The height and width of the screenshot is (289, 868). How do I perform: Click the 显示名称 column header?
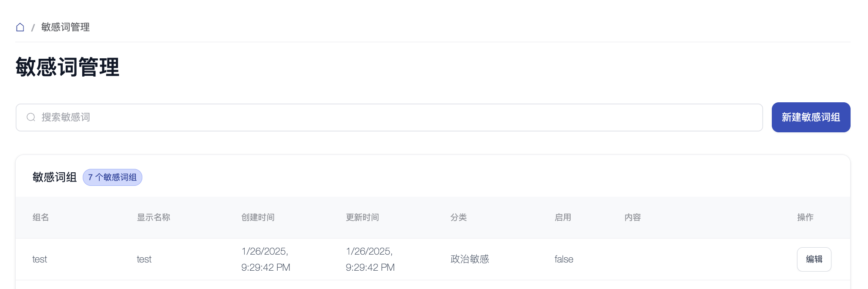pos(154,218)
